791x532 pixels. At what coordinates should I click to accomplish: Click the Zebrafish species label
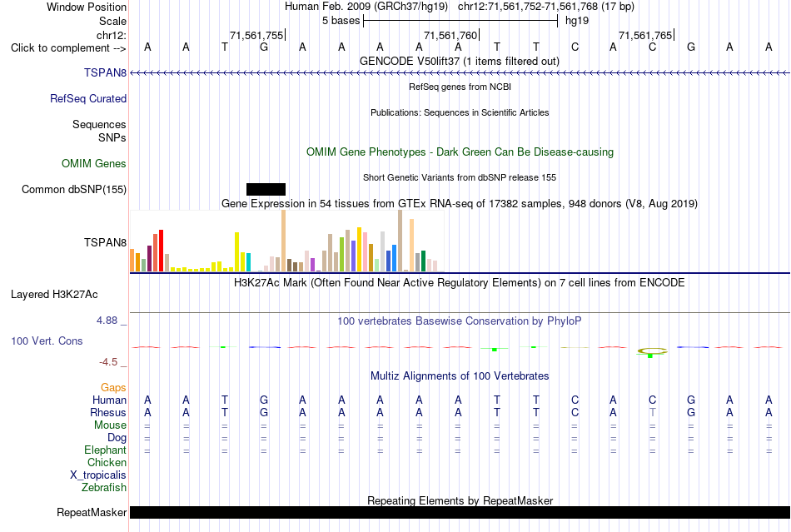(104, 487)
